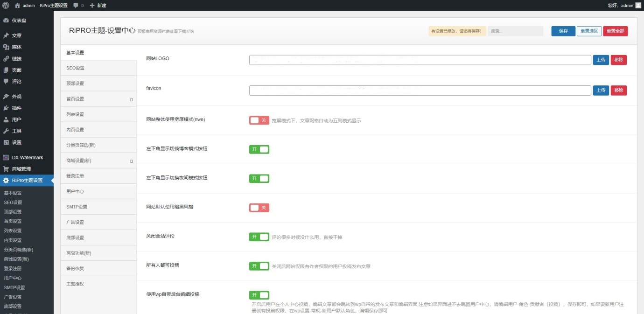The width and height of the screenshot is (644, 314).
Task: Open the 插件 plugins icon
Action: click(x=6, y=108)
